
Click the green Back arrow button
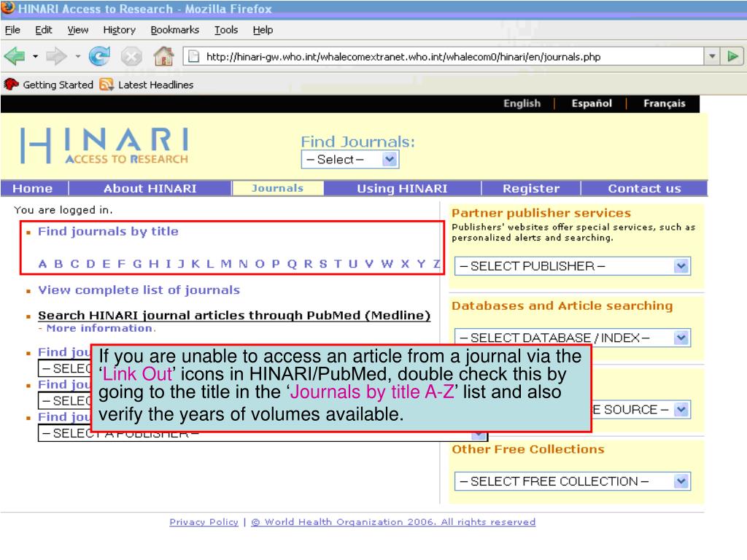coord(15,57)
